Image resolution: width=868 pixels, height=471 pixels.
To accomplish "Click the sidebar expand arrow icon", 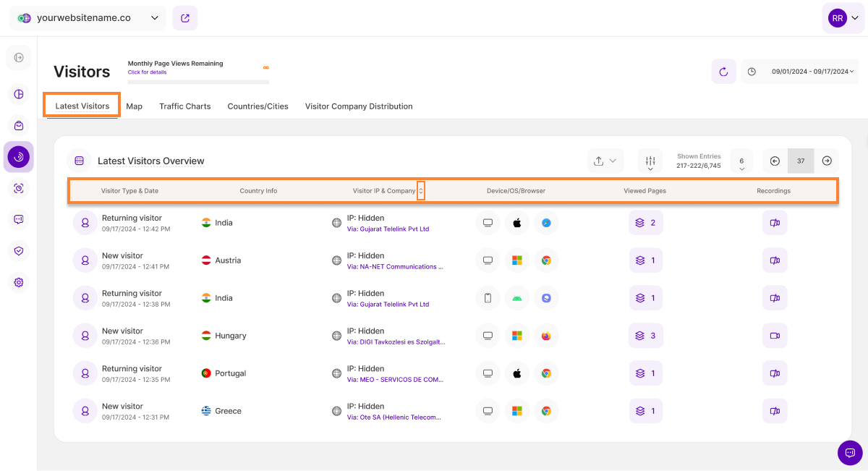I will point(19,57).
